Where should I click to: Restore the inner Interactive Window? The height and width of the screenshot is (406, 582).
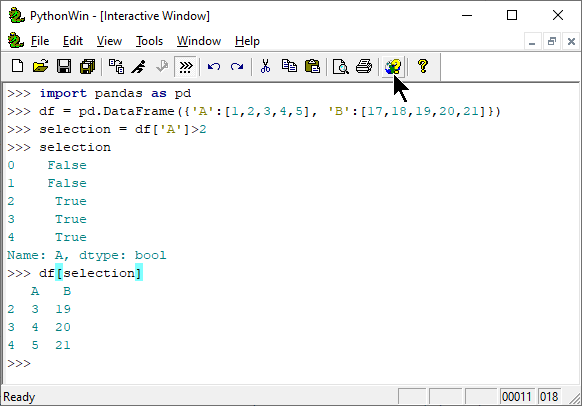coord(552,41)
